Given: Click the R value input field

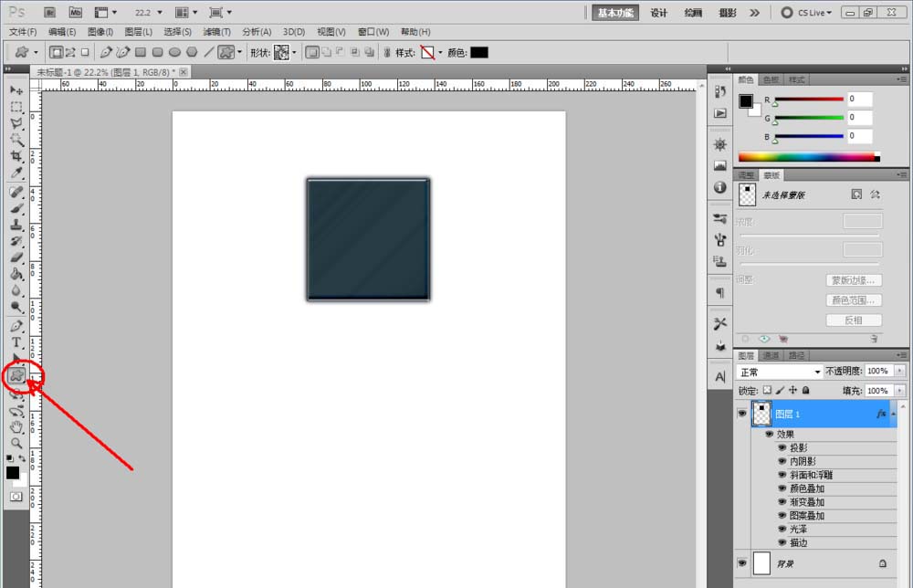Looking at the screenshot, I should (x=859, y=99).
